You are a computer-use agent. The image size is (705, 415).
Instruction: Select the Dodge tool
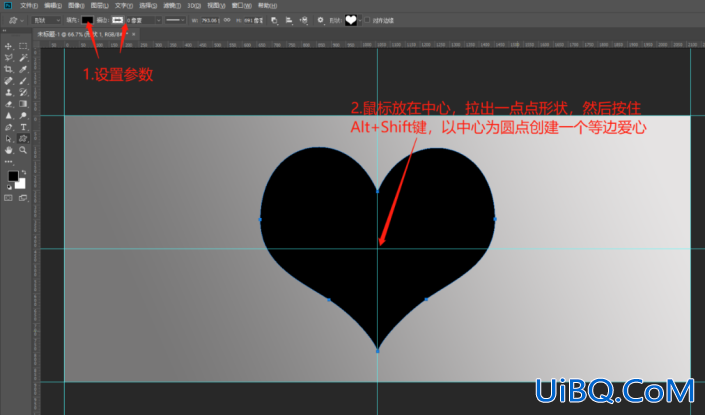coord(23,116)
